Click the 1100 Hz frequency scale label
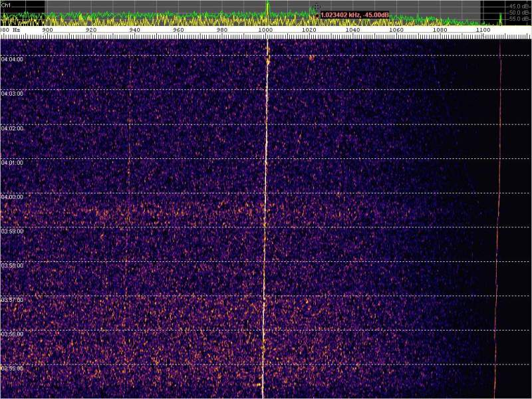 pos(483,30)
